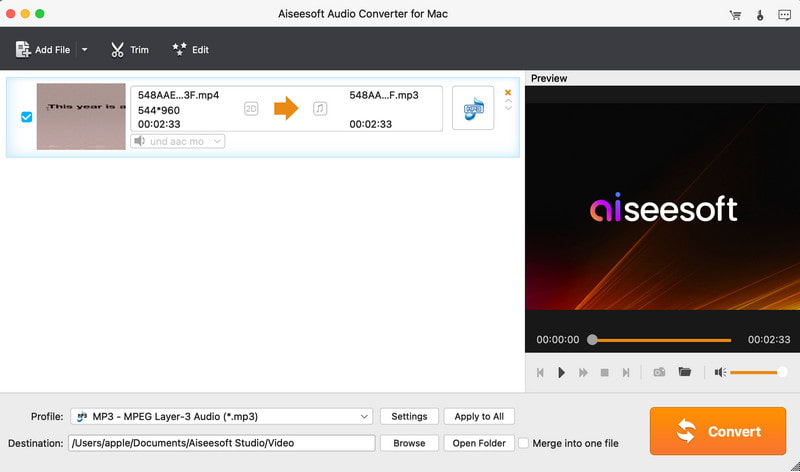Click the music note output icon
Screen dimensions: 800x472
[320, 109]
